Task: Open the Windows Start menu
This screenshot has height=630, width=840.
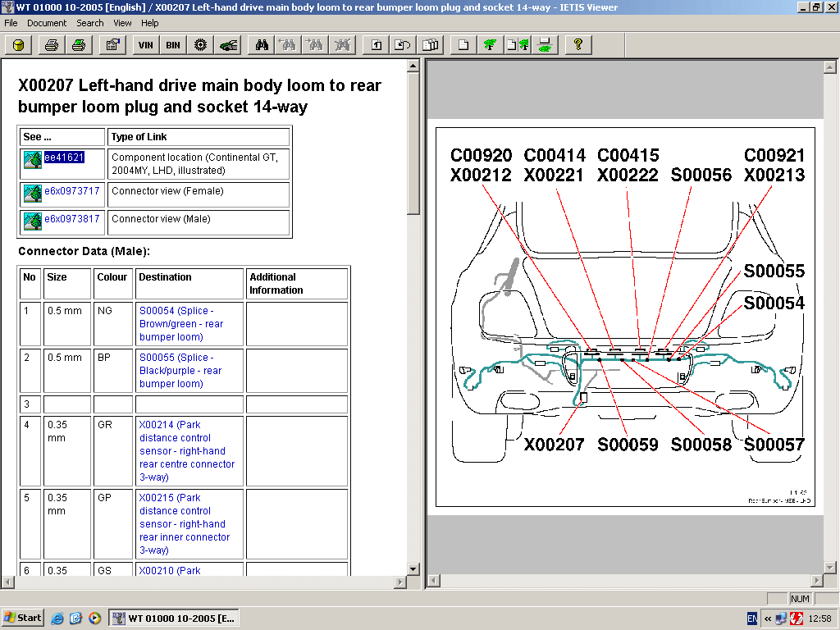Action: point(22,618)
